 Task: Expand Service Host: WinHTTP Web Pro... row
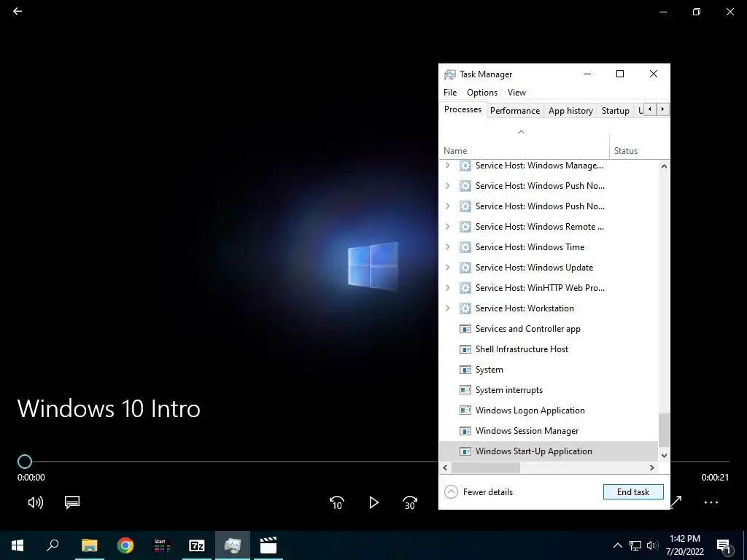[x=447, y=287]
